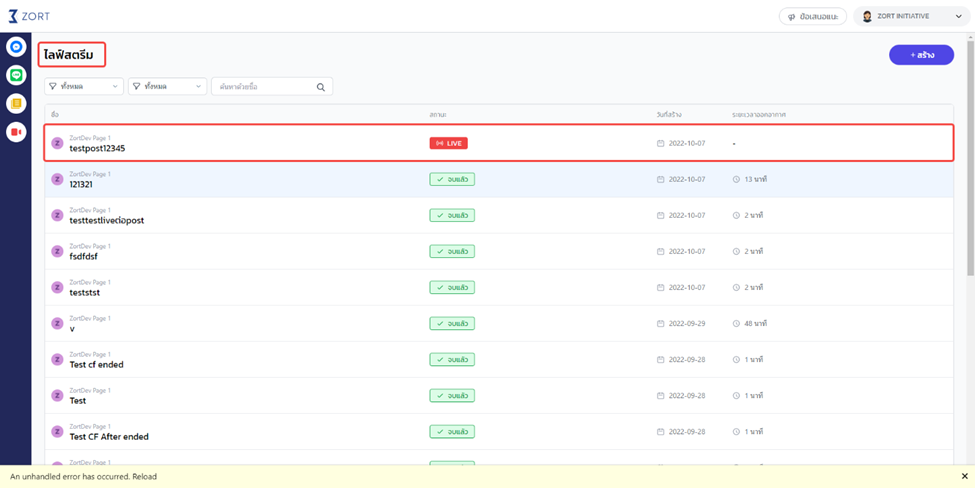Click the ZORT logo

click(x=29, y=16)
